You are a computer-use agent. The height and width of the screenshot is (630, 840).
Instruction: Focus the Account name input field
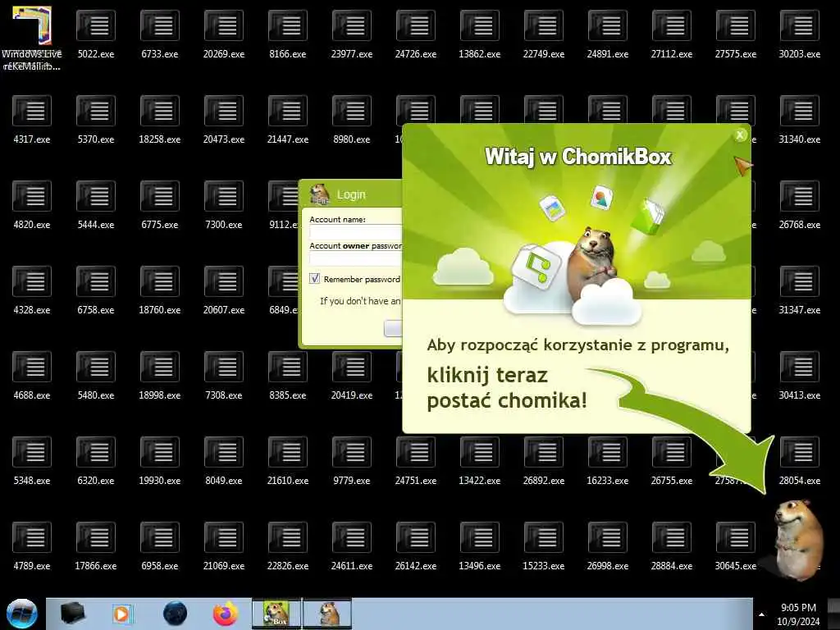(356, 232)
